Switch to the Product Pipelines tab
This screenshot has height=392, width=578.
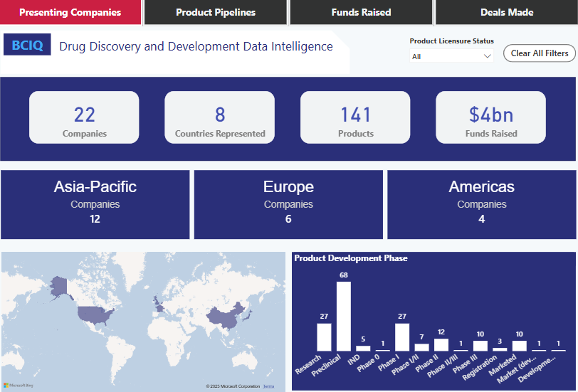pos(216,12)
